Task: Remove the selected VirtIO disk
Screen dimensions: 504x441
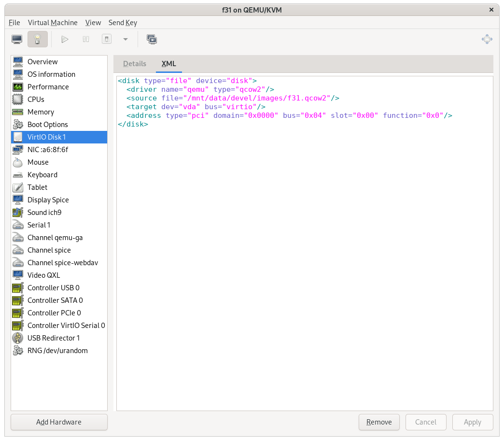Action: point(379,422)
